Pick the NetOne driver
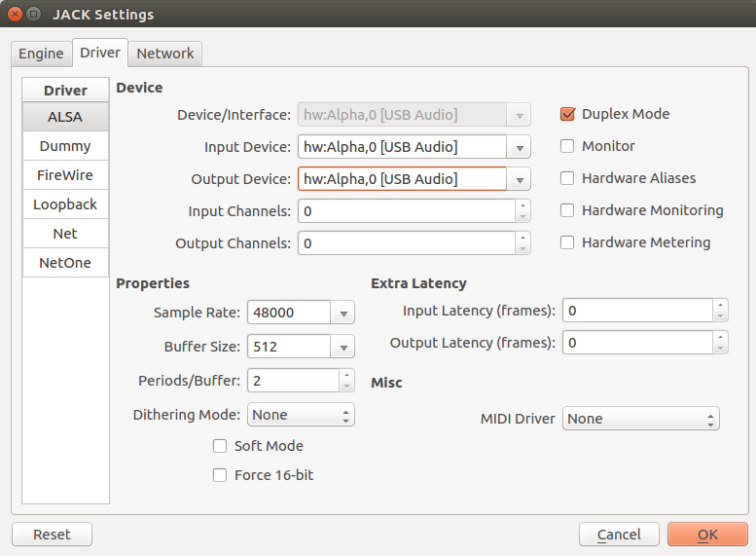Screen dimensions: 756x556 point(65,263)
